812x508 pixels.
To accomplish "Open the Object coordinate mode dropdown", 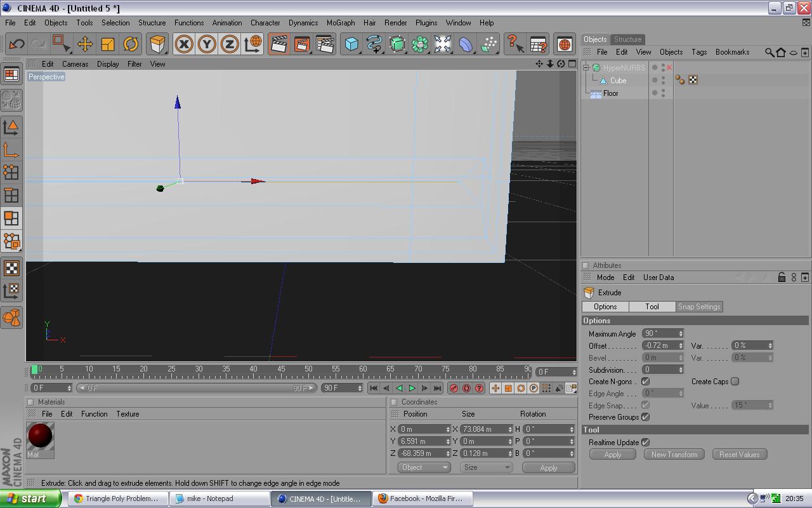I will pyautogui.click(x=424, y=467).
